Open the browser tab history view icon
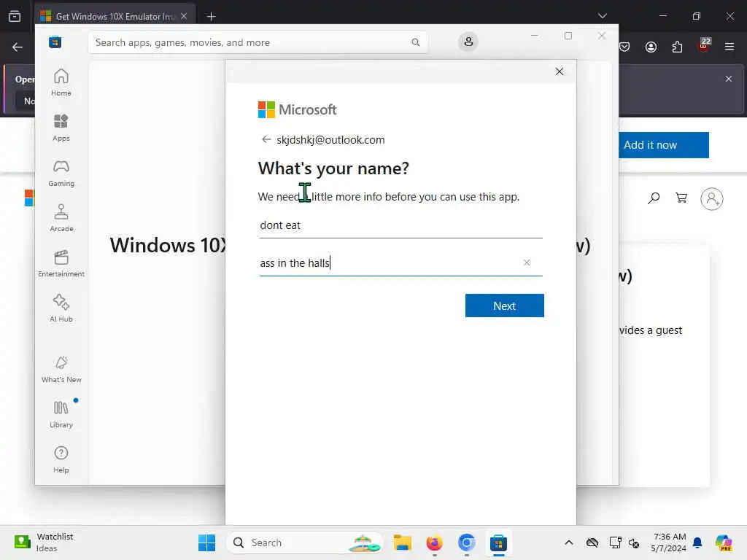This screenshot has height=560, width=747. pos(15,16)
